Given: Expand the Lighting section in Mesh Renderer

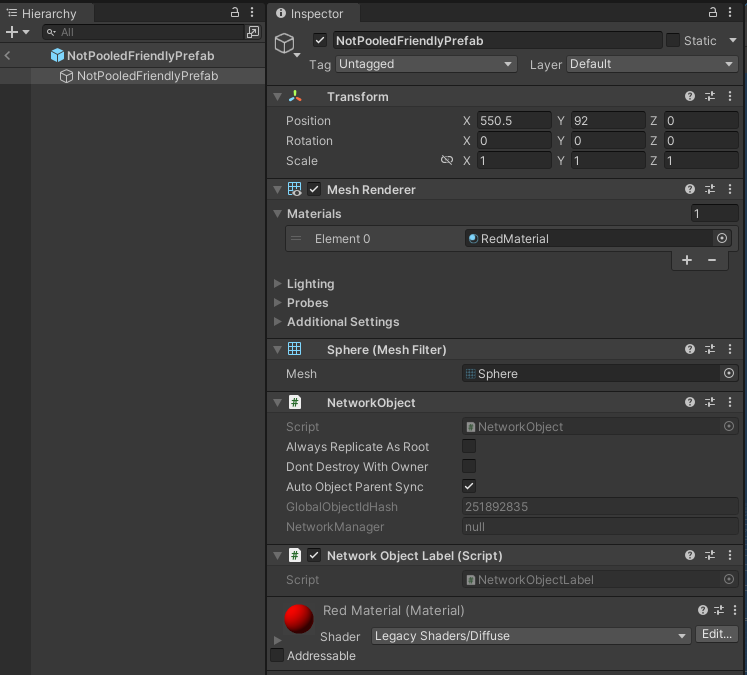Looking at the screenshot, I should tap(278, 284).
